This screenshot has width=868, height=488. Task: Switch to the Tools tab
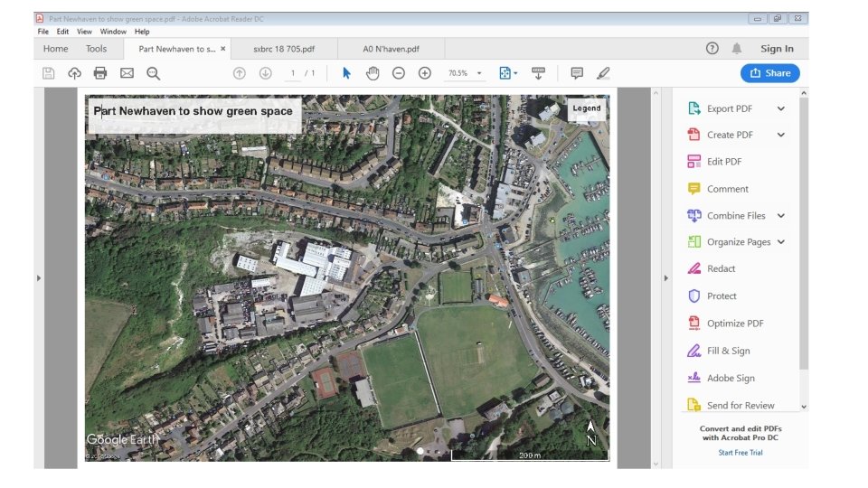[x=97, y=49]
